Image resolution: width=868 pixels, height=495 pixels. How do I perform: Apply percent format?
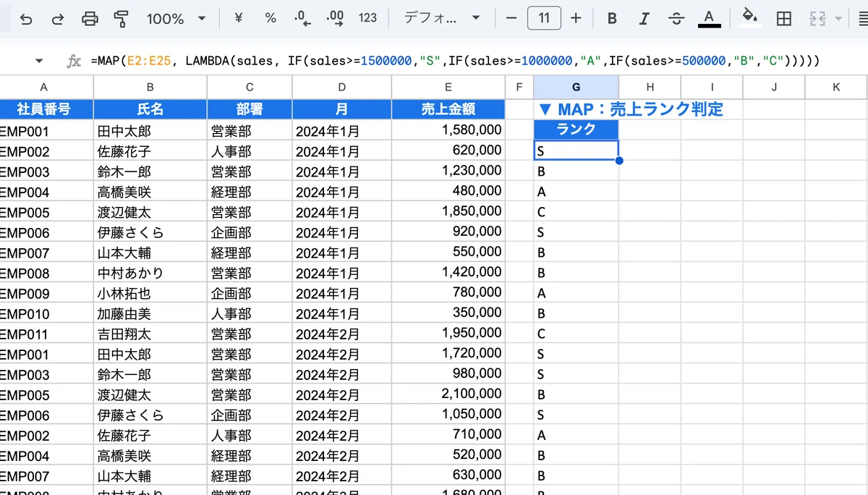click(271, 18)
